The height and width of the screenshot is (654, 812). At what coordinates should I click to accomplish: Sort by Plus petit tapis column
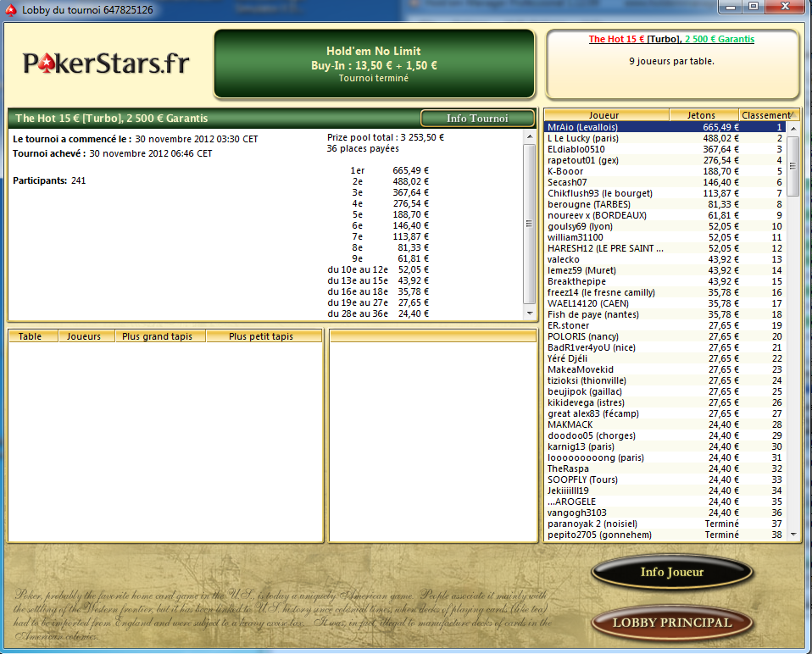coord(264,336)
